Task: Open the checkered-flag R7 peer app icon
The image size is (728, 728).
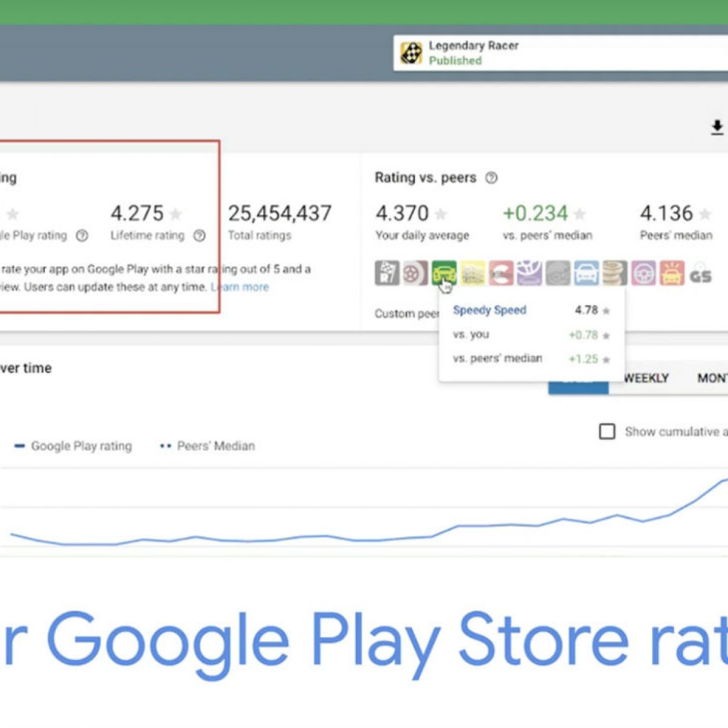Action: (x=387, y=274)
